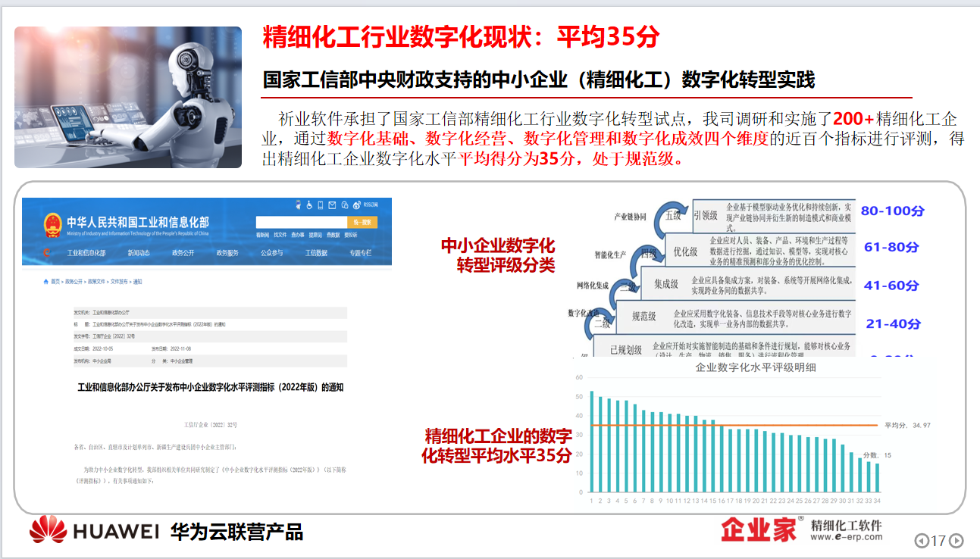The image size is (980, 559).
Task: Click 通知 in the breadcrumb
Action: coord(137,282)
